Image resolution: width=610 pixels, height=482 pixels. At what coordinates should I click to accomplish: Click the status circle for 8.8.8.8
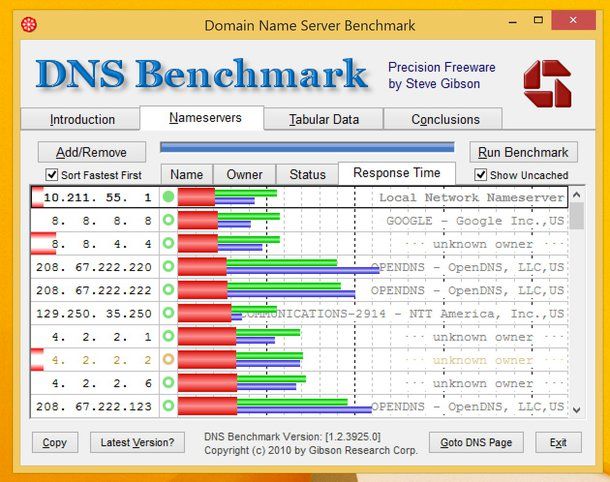click(x=168, y=220)
